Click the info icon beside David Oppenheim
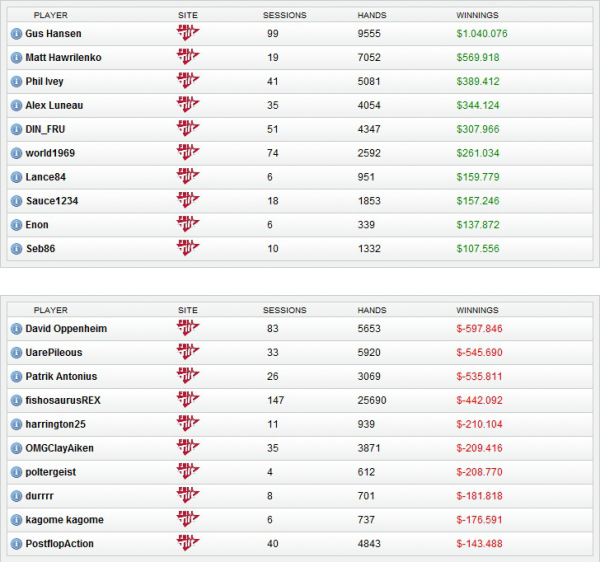Viewport: 600px width, 562px height. (16, 329)
